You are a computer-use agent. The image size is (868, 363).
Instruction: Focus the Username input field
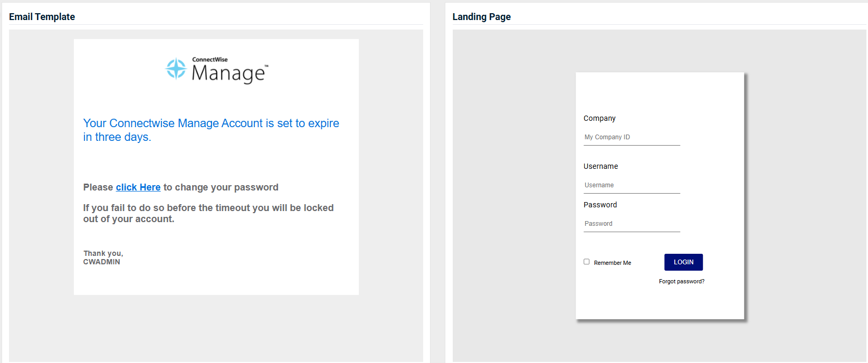pos(632,185)
